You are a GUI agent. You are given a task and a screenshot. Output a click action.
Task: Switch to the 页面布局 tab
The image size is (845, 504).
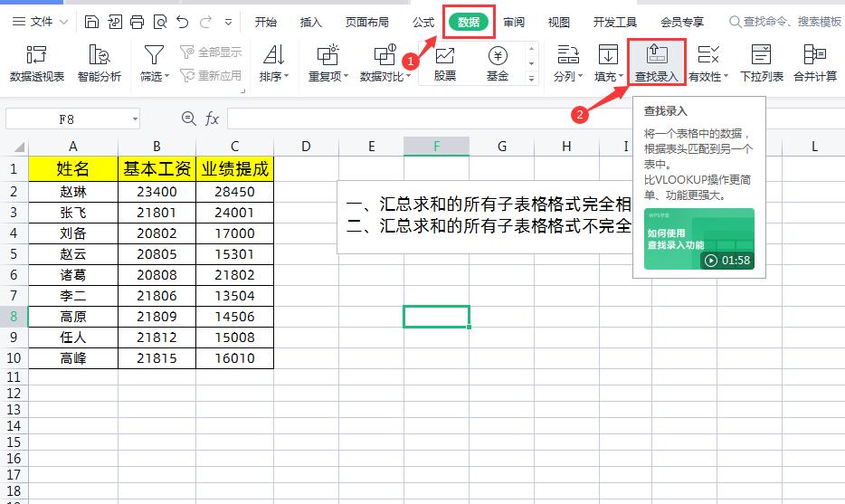[367, 22]
